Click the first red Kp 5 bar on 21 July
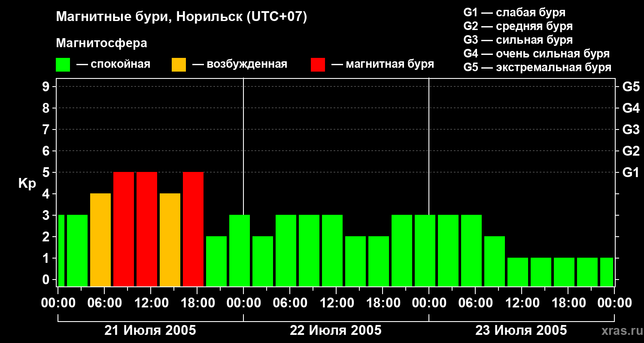Viewport: 644px width, 343px height. 124,229
